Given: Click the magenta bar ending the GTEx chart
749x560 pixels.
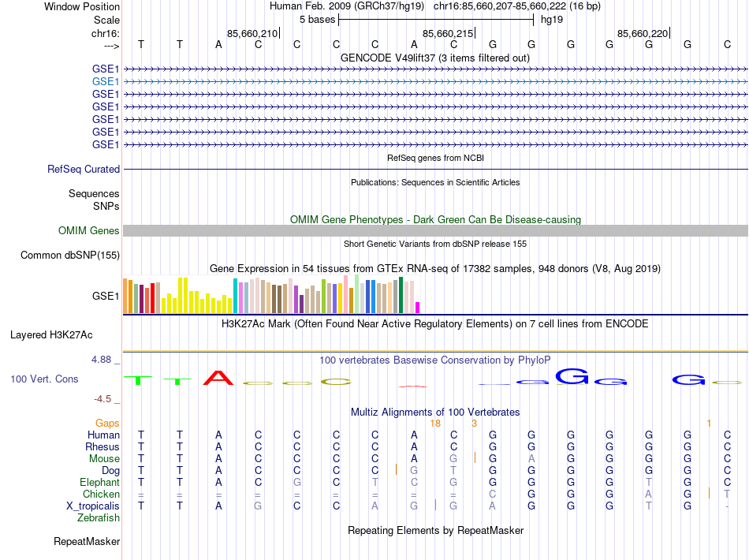Looking at the screenshot, I should pos(418,308).
